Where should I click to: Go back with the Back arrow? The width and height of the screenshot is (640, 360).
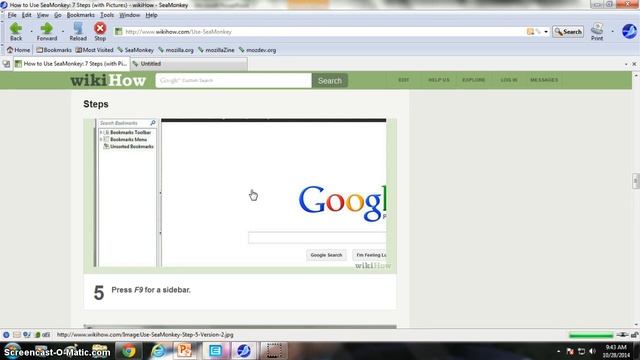click(16, 31)
